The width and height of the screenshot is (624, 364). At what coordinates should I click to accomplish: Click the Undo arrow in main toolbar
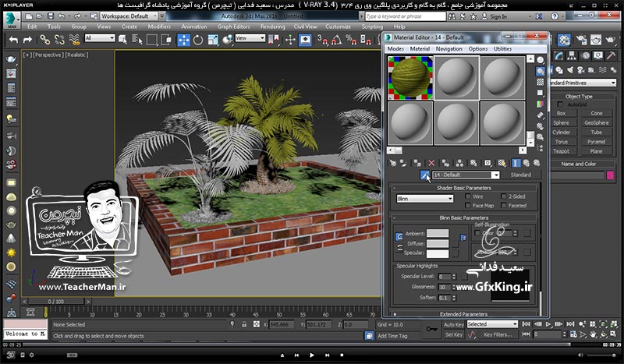(x=14, y=40)
